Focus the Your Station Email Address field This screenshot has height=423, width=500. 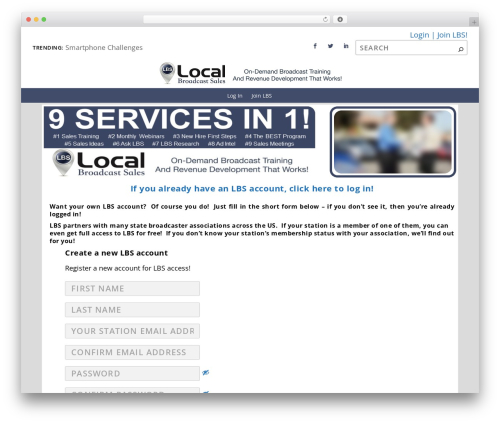click(132, 331)
